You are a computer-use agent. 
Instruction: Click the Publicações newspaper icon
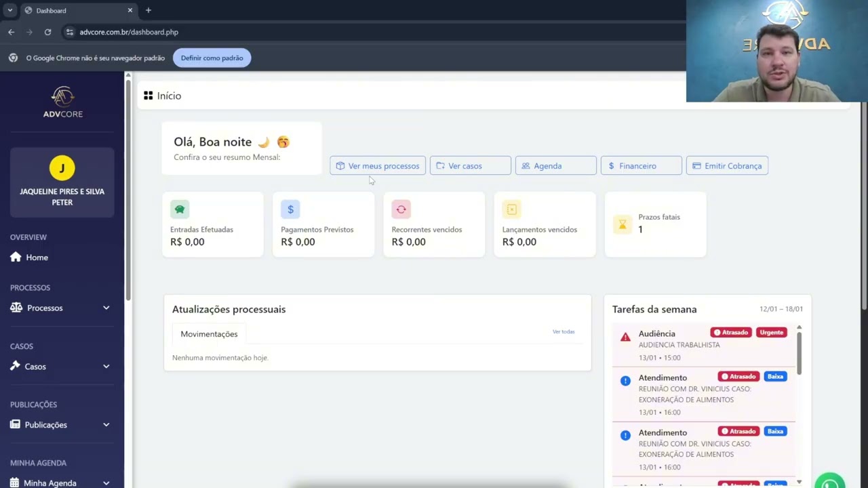15,425
